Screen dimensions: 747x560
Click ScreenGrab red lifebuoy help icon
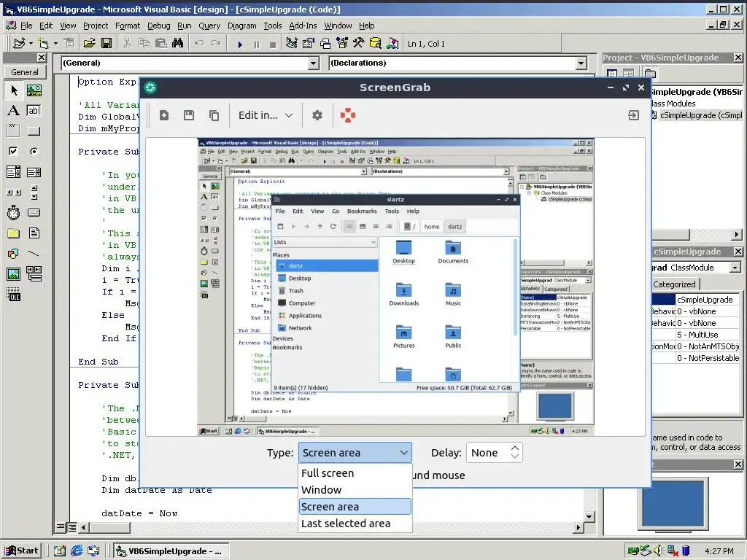tap(348, 115)
